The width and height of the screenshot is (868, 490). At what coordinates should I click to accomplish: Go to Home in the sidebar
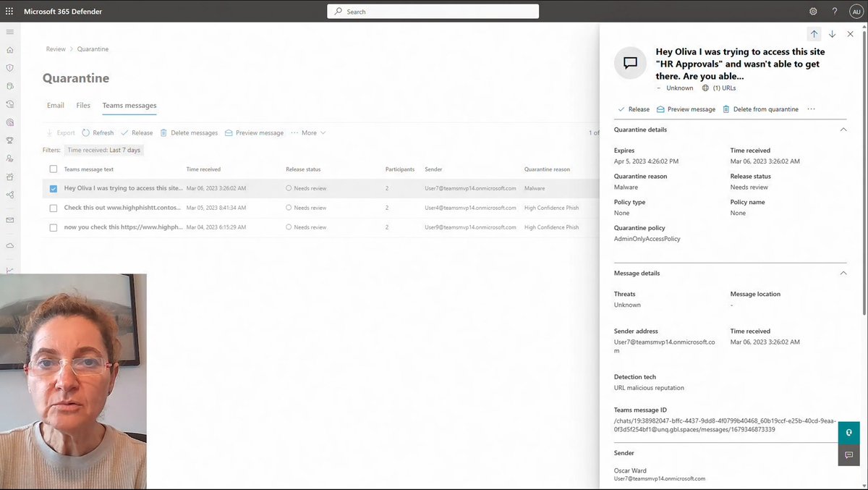(10, 50)
